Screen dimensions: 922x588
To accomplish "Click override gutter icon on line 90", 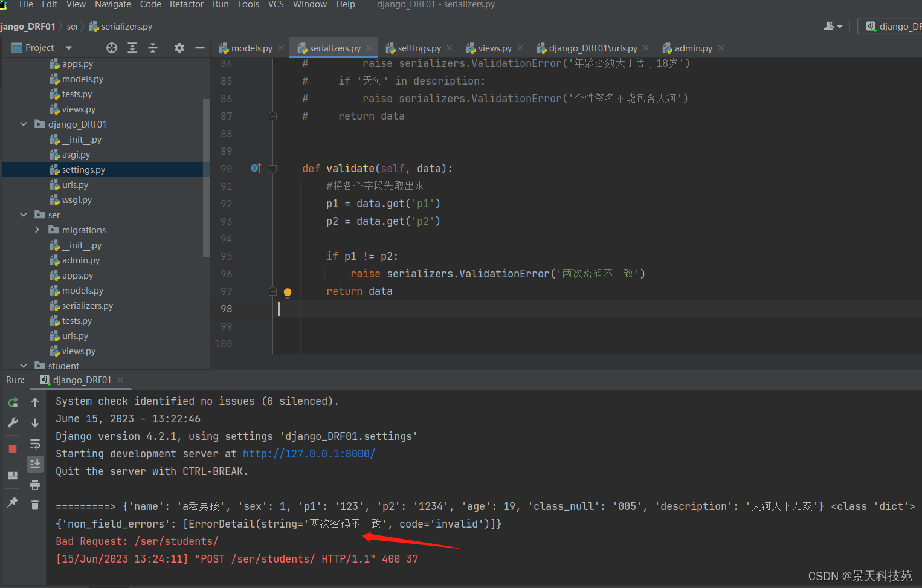I will pos(256,168).
